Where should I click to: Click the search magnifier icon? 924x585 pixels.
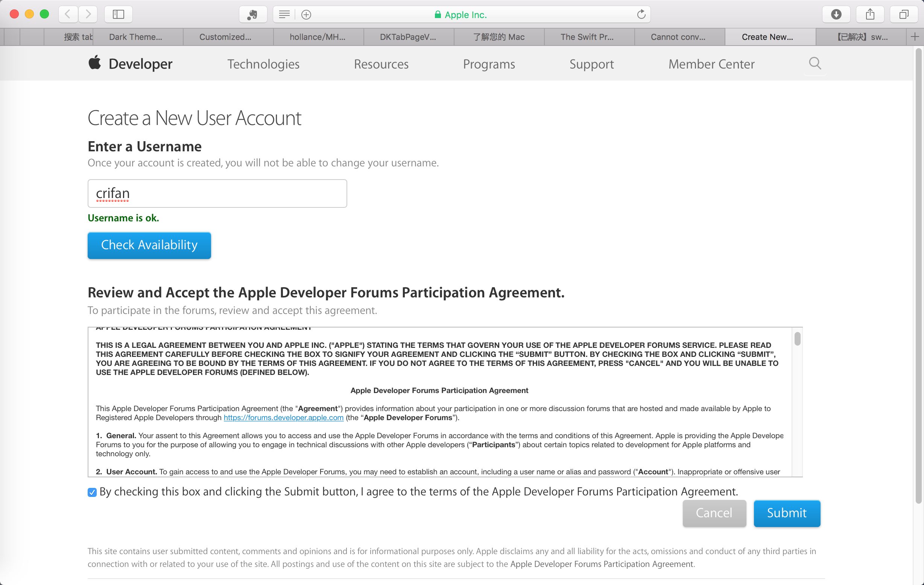815,63
